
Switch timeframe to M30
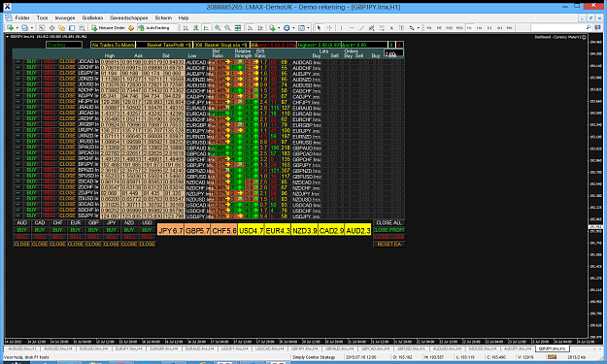(459, 28)
